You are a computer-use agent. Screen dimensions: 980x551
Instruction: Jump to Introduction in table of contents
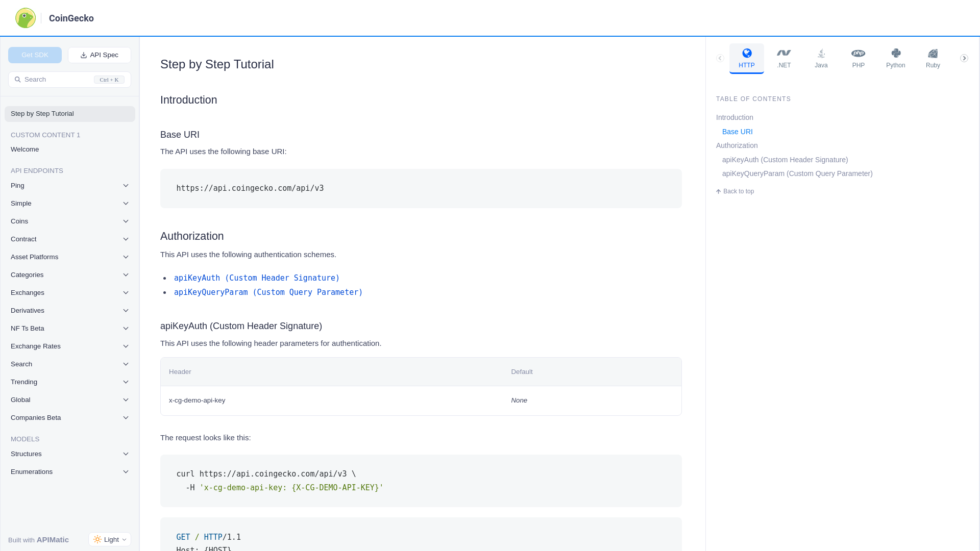(x=734, y=117)
